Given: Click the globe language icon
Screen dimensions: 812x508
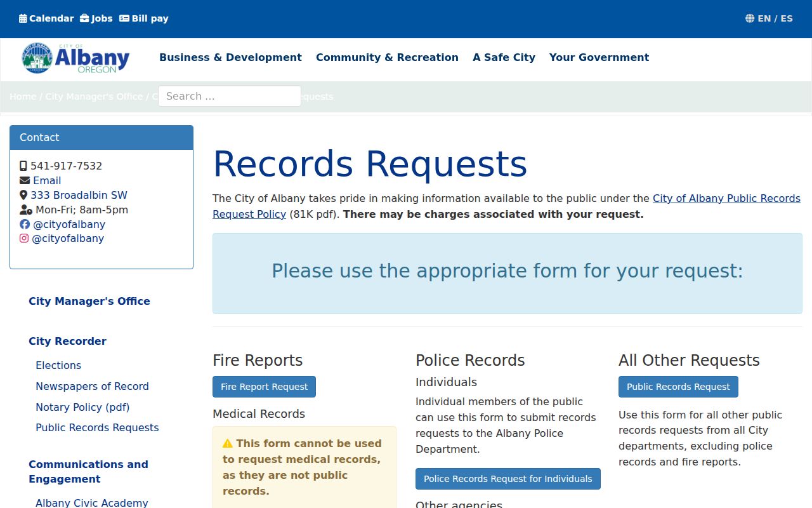Looking at the screenshot, I should point(750,18).
